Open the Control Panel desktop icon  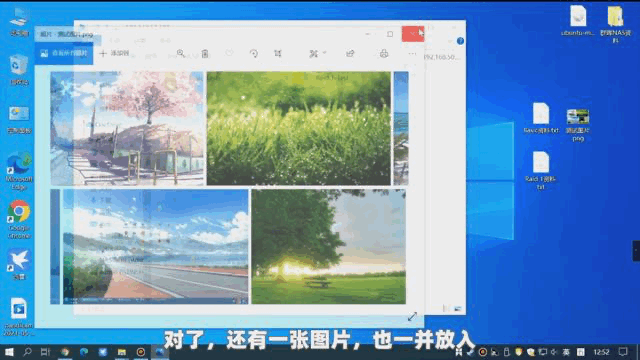pyautogui.click(x=19, y=119)
